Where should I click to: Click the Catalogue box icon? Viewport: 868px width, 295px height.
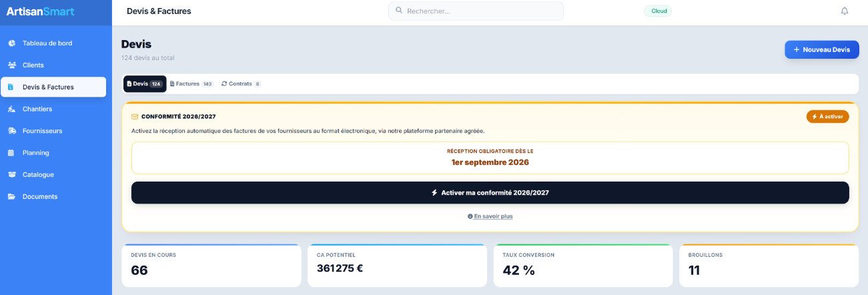click(12, 175)
